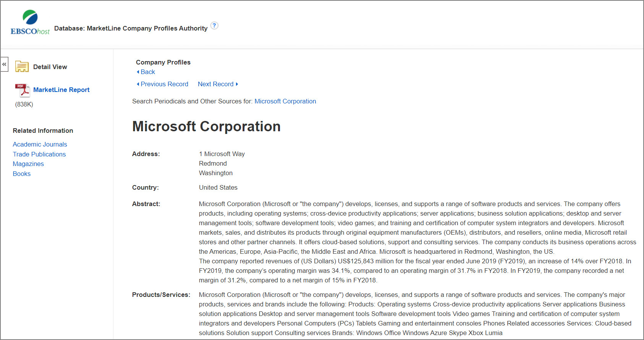Open the MarketLine Report PDF icon
This screenshot has height=340, width=644.
click(22, 90)
